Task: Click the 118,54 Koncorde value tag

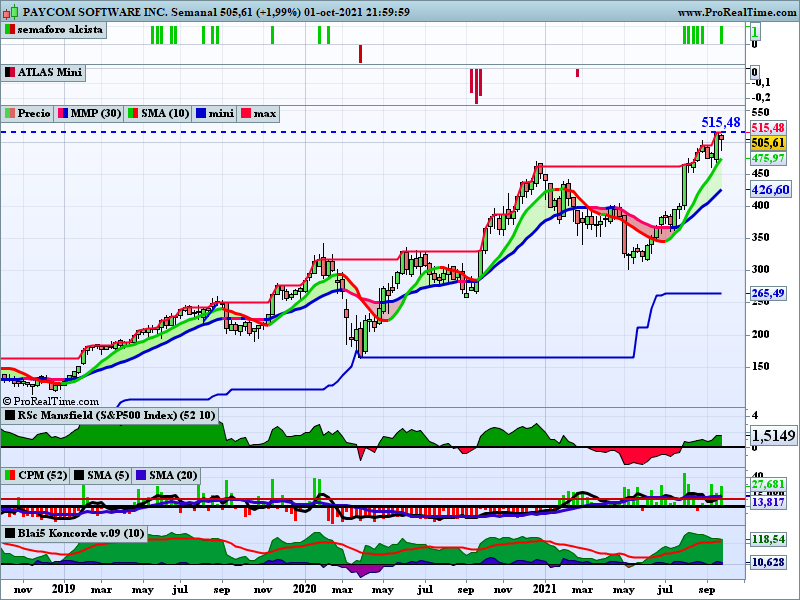Action: coord(768,539)
